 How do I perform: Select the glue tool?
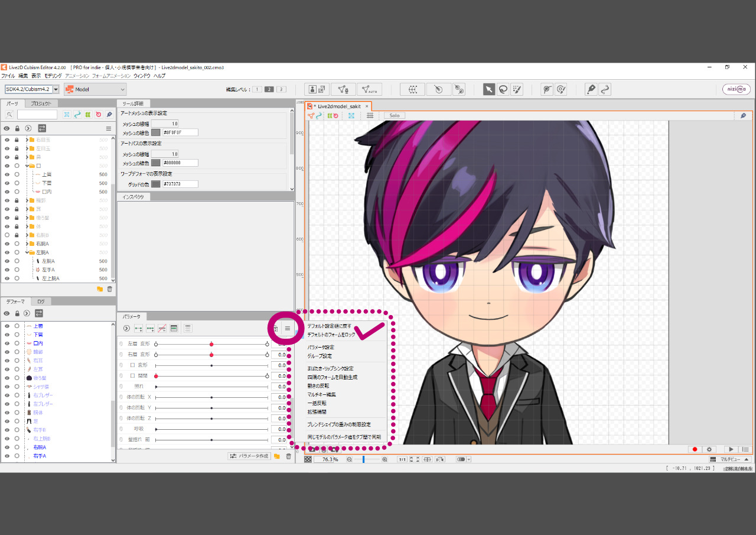pyautogui.click(x=547, y=89)
